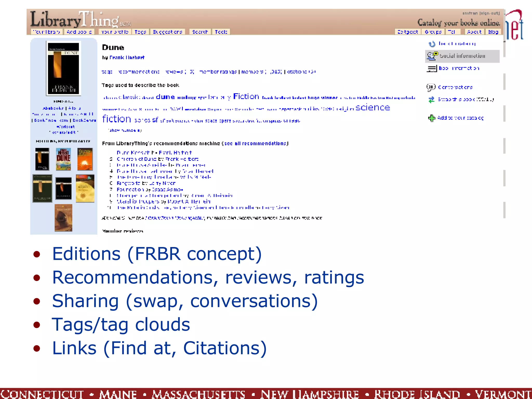Open the Blog tab
The height and width of the screenshot is (399, 532).
pos(493,32)
